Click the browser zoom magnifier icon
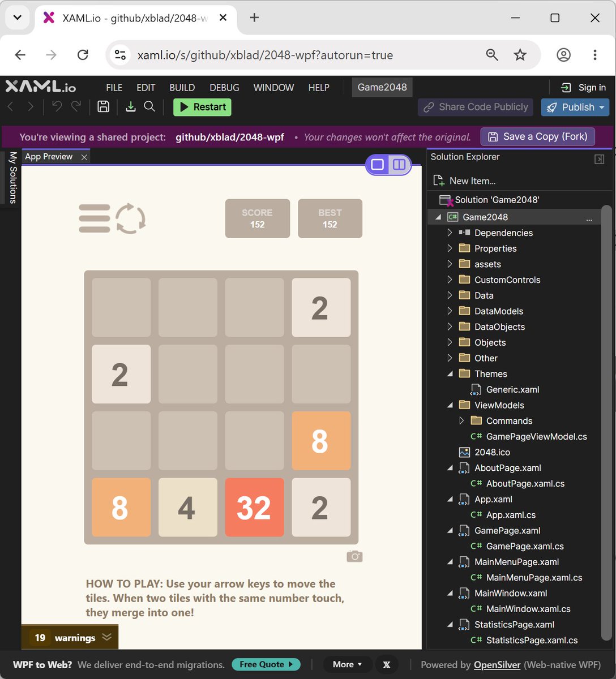 tap(492, 55)
